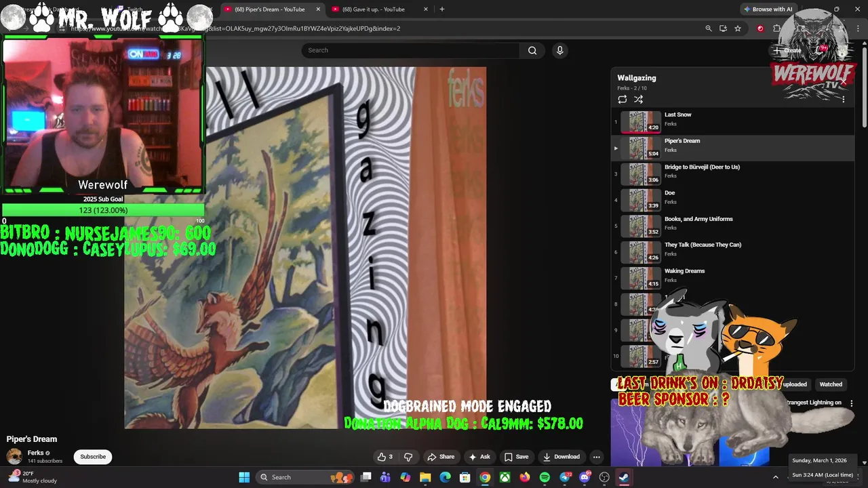Image resolution: width=868 pixels, height=488 pixels.
Task: Open Task View from the taskbar
Action: (366, 477)
